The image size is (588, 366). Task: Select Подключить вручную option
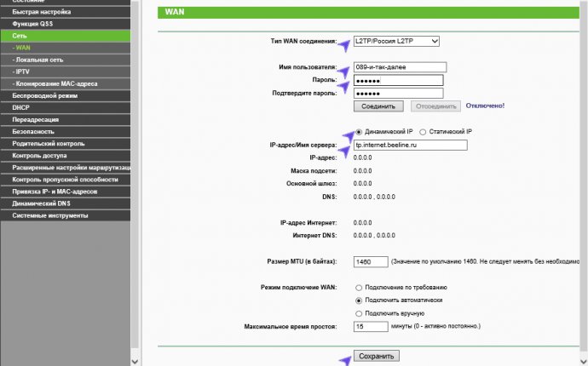[359, 313]
